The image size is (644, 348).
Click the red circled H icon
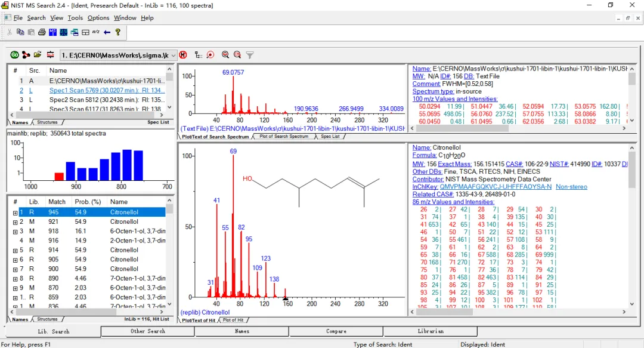[x=183, y=55]
